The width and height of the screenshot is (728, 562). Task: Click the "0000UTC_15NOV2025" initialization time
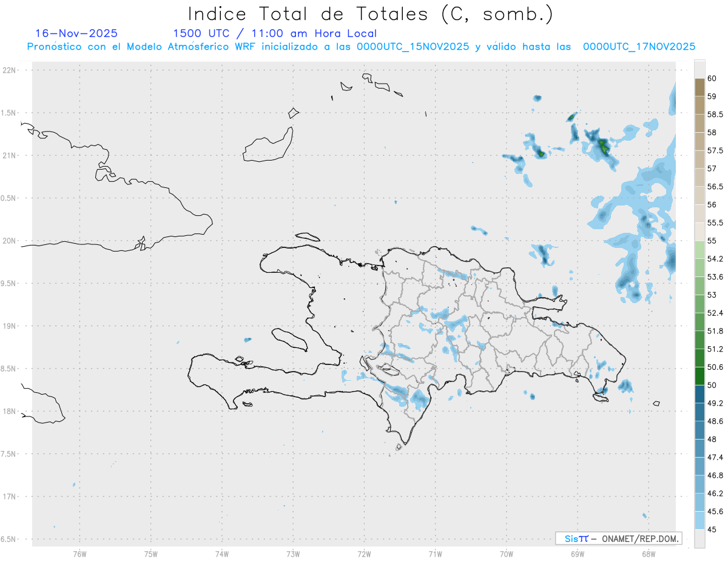(413, 47)
